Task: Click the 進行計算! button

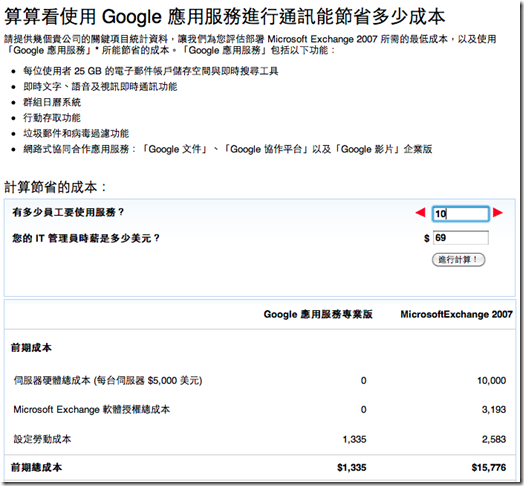Action: (x=458, y=259)
